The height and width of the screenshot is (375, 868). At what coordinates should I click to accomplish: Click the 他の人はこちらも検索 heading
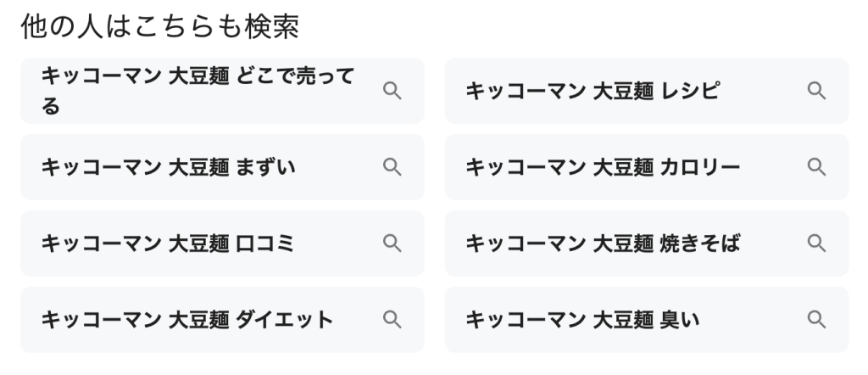coord(159,27)
